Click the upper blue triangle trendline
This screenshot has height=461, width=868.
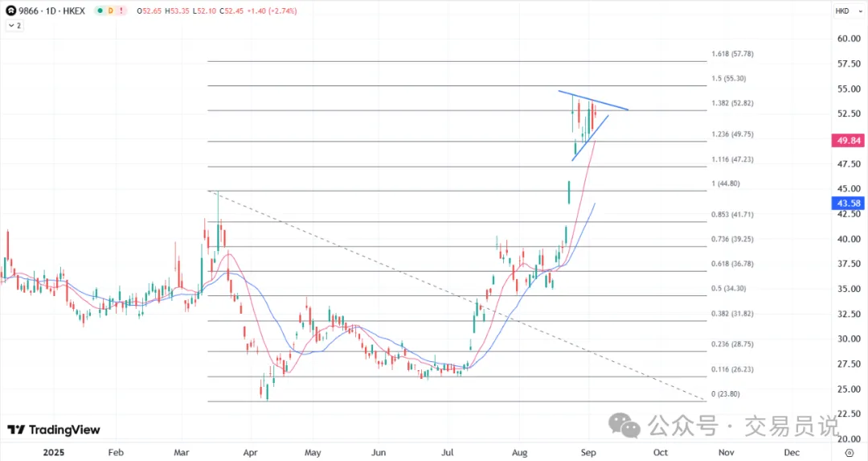595,100
